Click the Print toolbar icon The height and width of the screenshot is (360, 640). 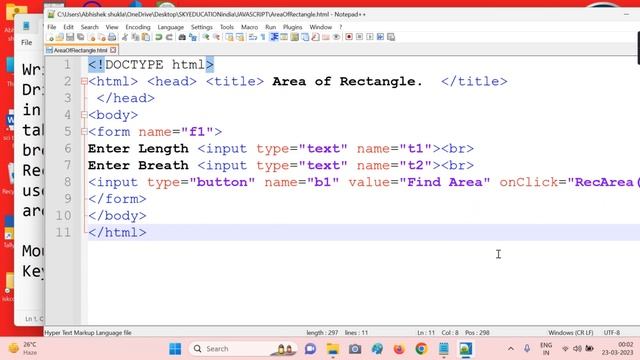tap(112, 37)
